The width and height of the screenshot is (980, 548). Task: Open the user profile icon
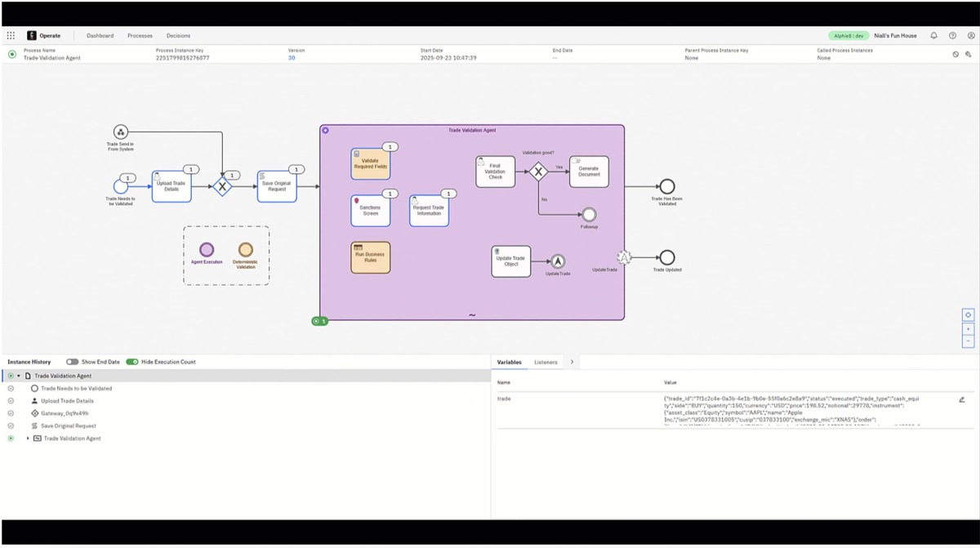[971, 36]
